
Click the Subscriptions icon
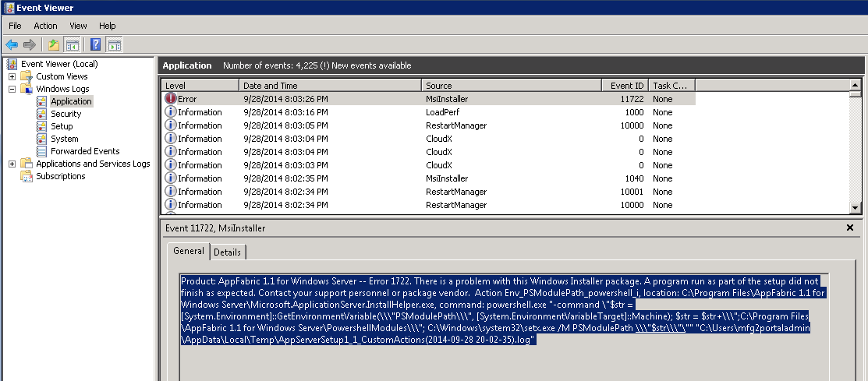(27, 176)
